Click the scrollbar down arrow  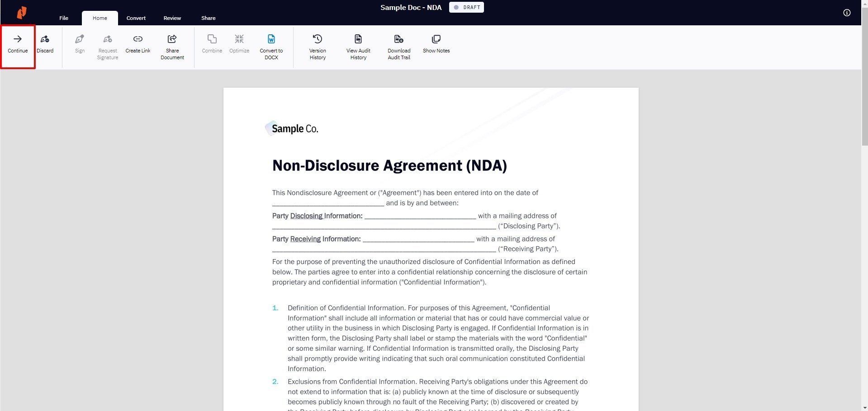pyautogui.click(x=864, y=406)
